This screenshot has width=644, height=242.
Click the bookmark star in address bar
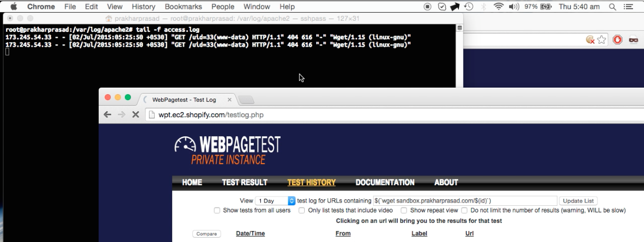tap(602, 39)
